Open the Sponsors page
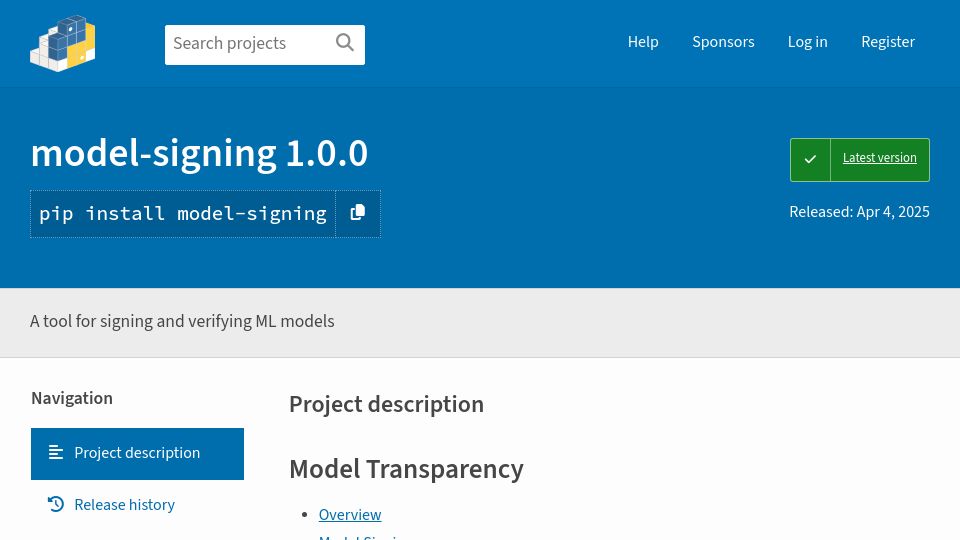The image size is (960, 540). click(x=723, y=42)
